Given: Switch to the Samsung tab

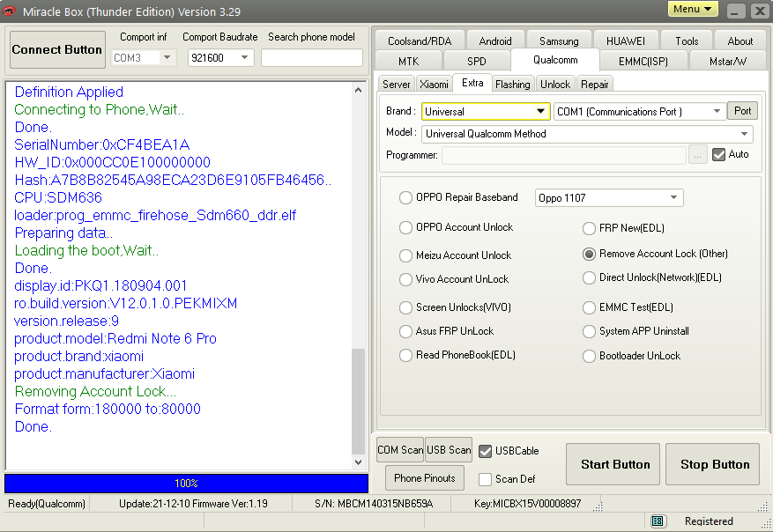Looking at the screenshot, I should pos(559,41).
